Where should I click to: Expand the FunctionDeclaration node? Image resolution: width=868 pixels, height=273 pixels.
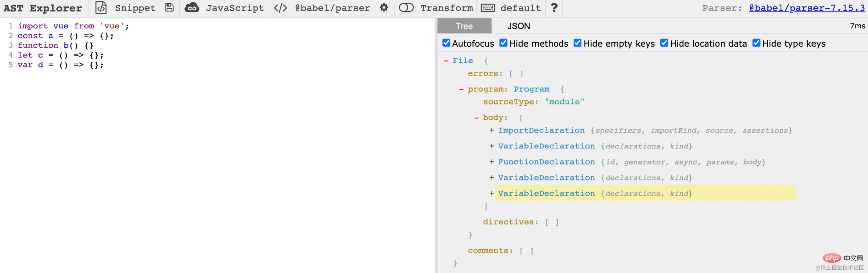pos(492,162)
